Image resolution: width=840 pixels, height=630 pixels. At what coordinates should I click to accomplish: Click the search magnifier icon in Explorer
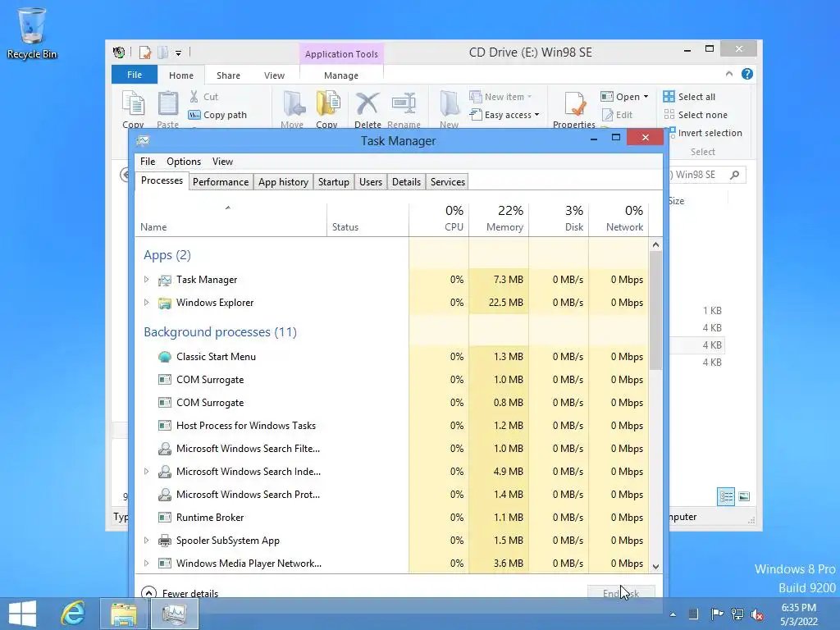coord(735,175)
